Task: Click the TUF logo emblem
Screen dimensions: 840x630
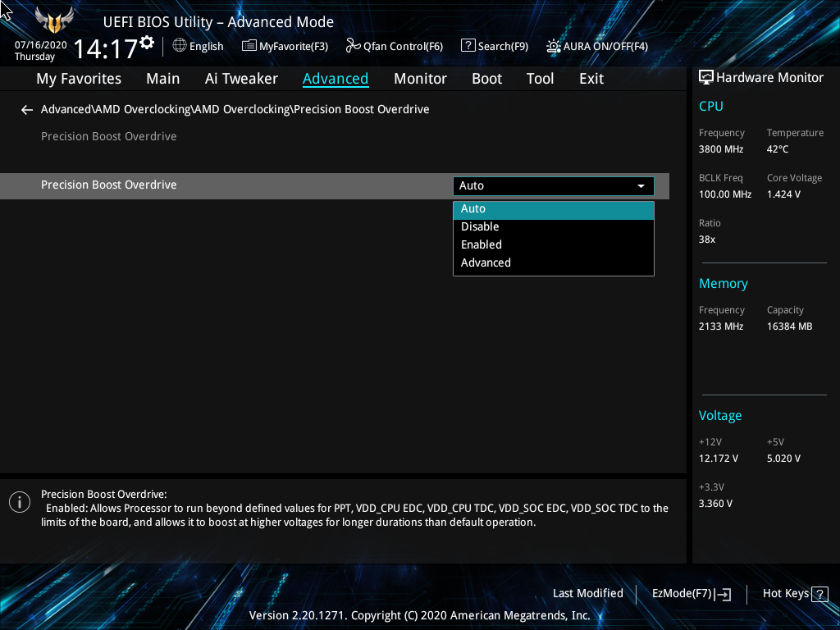Action: coord(54,20)
